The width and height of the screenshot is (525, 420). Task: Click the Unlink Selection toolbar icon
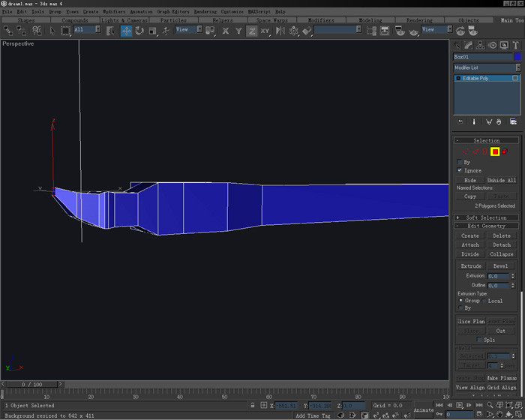point(22,31)
